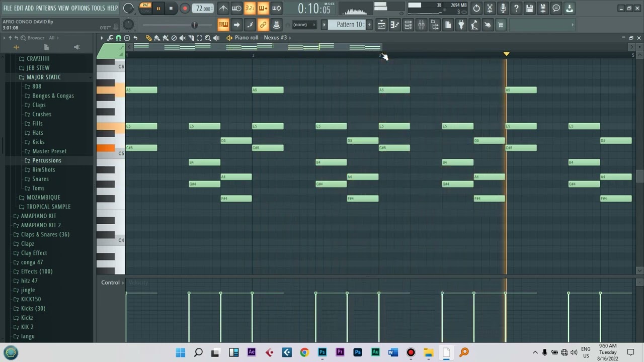Click the piano roll vertical scrollbar

coord(639,176)
